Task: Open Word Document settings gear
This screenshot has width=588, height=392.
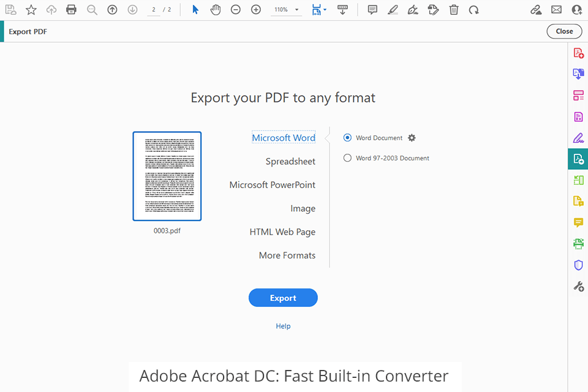Action: coord(412,138)
